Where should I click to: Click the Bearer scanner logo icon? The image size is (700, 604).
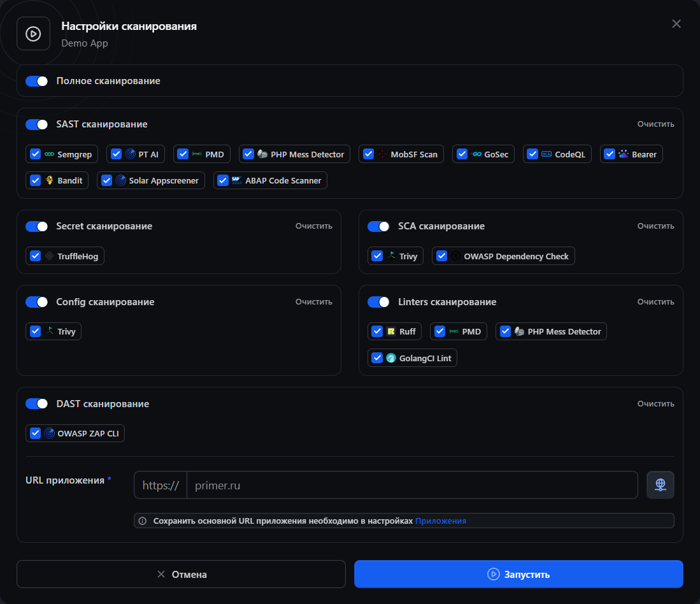click(624, 154)
